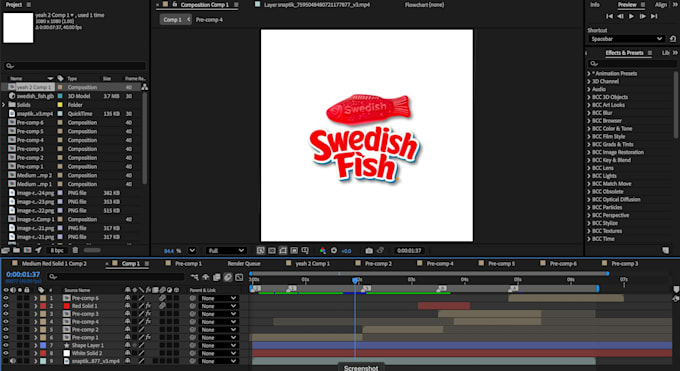Toggle the shy layers hide icon in timeline
This screenshot has width=680, height=371.
(x=206, y=277)
